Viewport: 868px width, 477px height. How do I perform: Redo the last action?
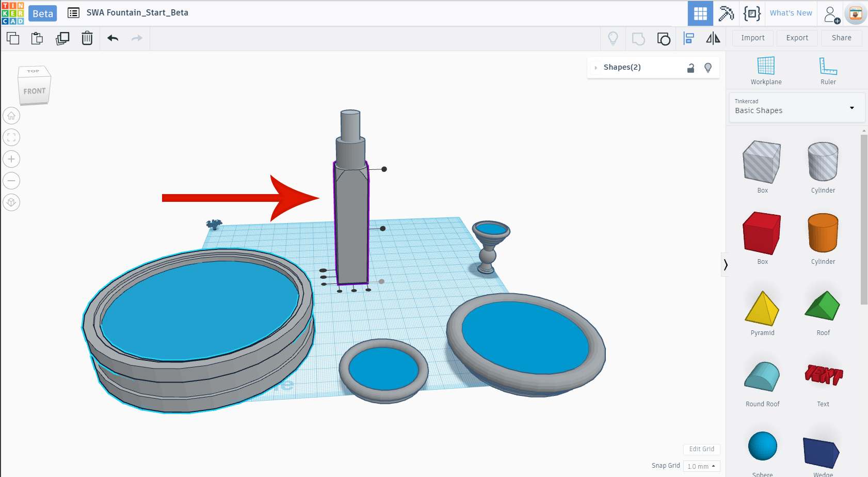click(137, 38)
